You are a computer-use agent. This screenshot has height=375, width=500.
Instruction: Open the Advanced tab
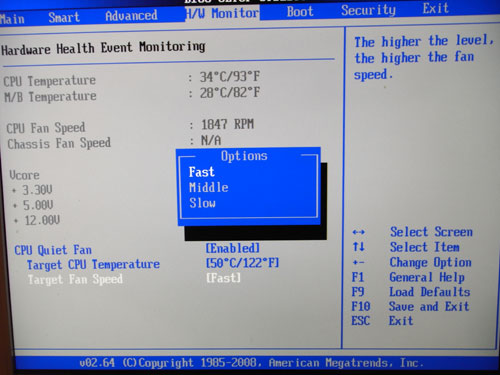click(131, 16)
